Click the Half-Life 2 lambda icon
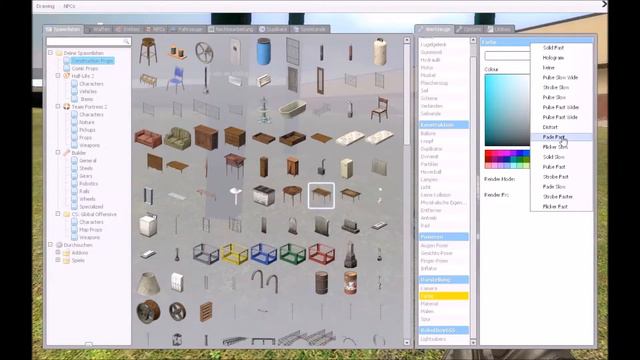The height and width of the screenshot is (360, 640). pos(67,76)
